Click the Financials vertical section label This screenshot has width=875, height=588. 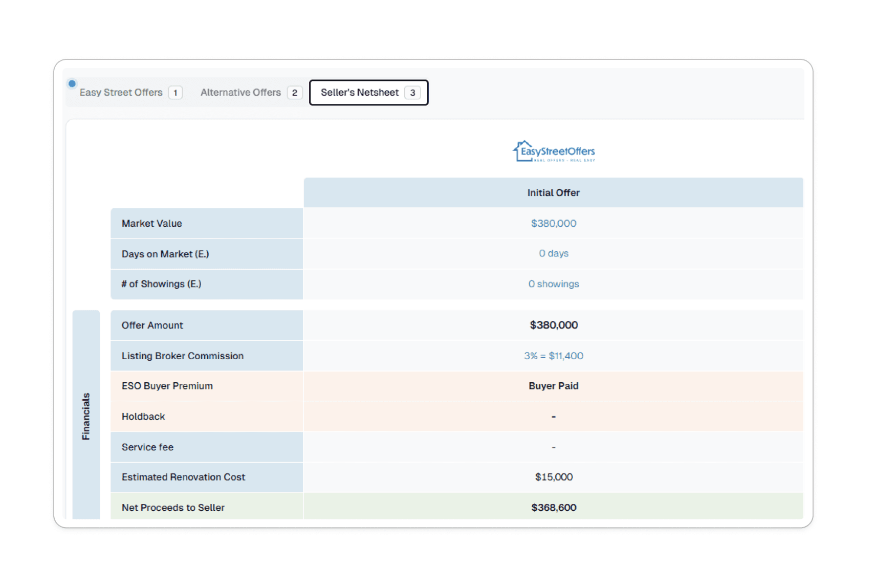tap(86, 416)
